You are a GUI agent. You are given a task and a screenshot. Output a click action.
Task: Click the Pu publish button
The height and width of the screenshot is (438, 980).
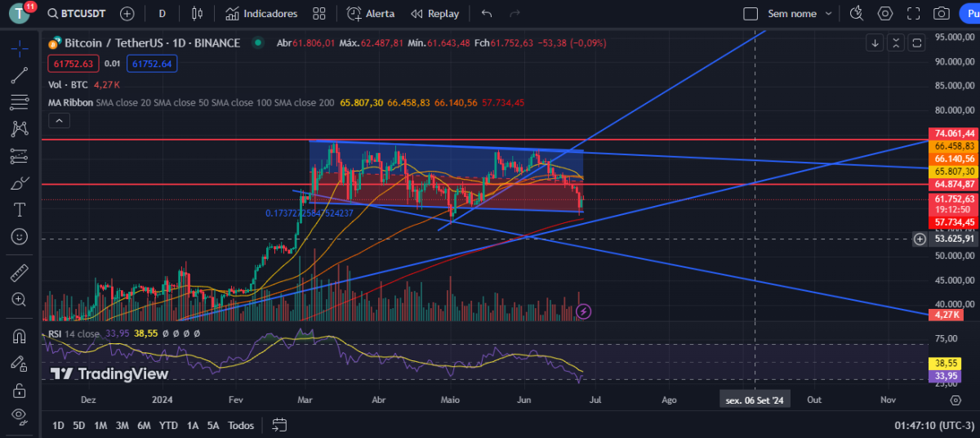[x=970, y=14]
